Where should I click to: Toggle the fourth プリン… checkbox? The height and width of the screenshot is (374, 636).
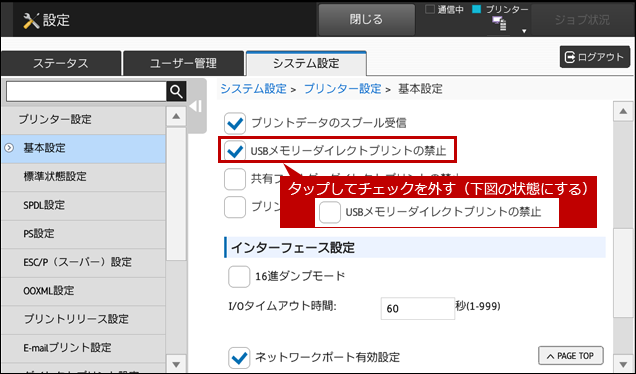[235, 207]
